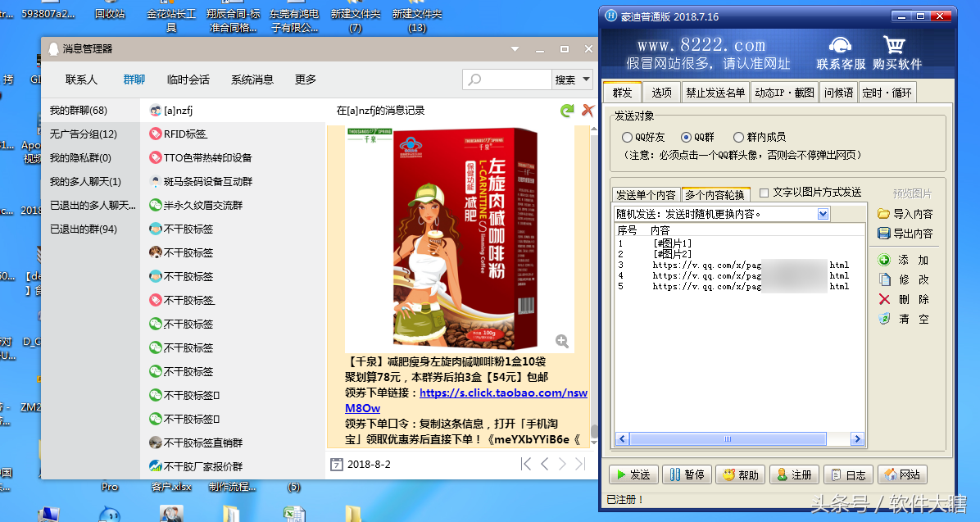Open the 购买软件 shopping cart icon
Viewport: 980px width, 522px height.
coord(895,45)
